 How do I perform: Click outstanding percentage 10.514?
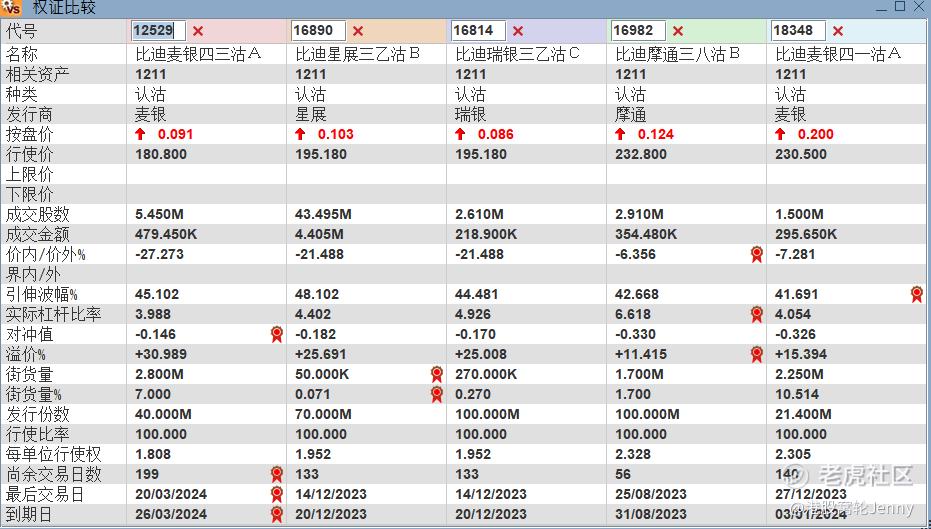tap(797, 394)
